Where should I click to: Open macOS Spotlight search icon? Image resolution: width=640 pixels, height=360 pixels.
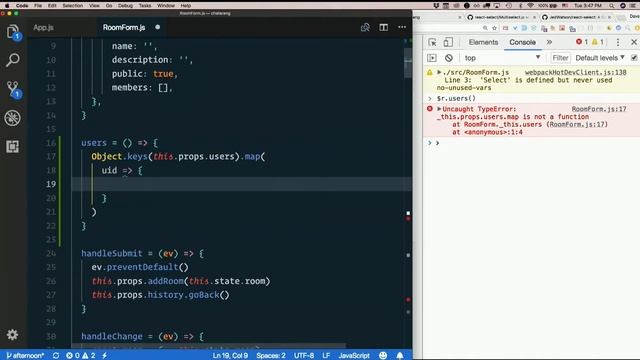[611, 6]
